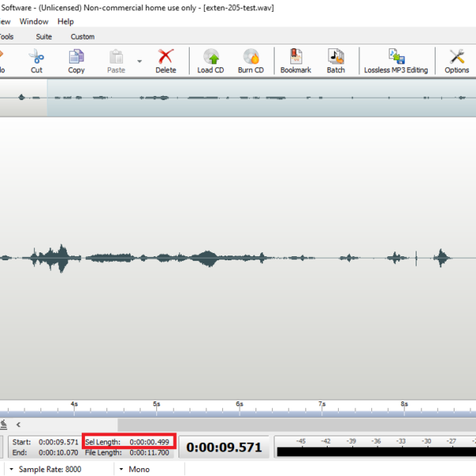
Task: Open the Sample Rate 8000 dropdown
Action: [x=49, y=469]
